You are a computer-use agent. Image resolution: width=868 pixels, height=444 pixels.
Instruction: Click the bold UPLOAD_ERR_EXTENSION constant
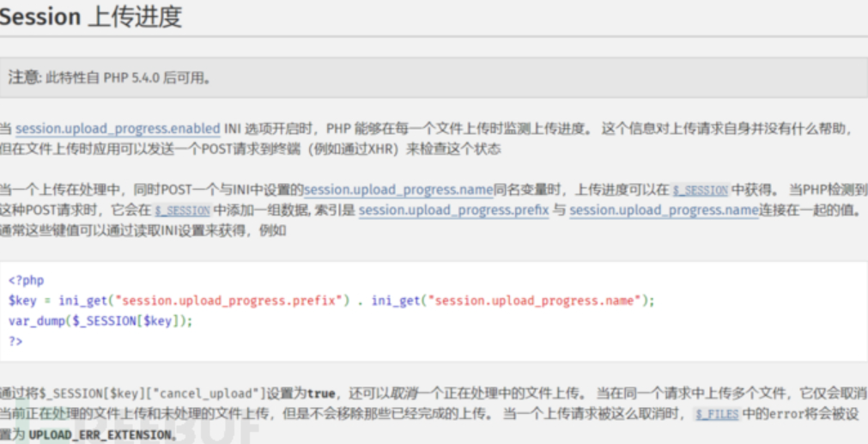pyautogui.click(x=100, y=435)
